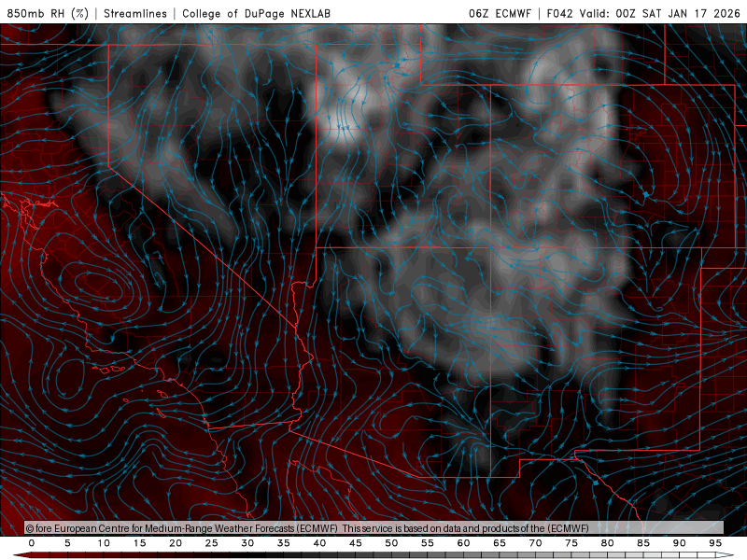Image resolution: width=747 pixels, height=560 pixels.
Task: Click the "5" label on the color scale
Action: [x=67, y=543]
